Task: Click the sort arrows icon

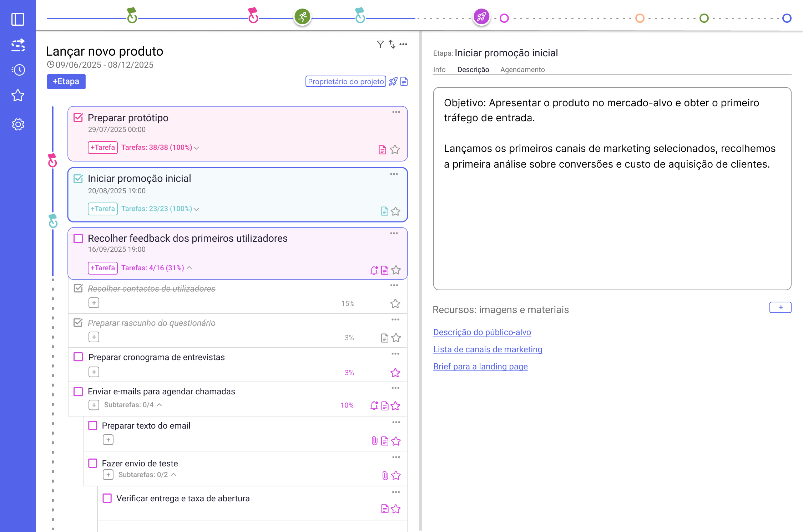Action: click(x=392, y=44)
